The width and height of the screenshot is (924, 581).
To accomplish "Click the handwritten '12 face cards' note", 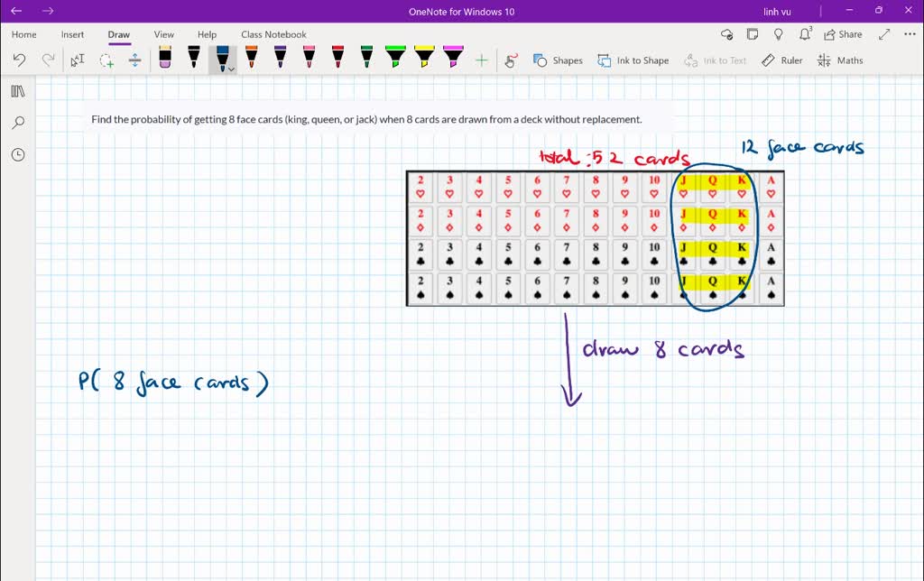I will (x=802, y=147).
